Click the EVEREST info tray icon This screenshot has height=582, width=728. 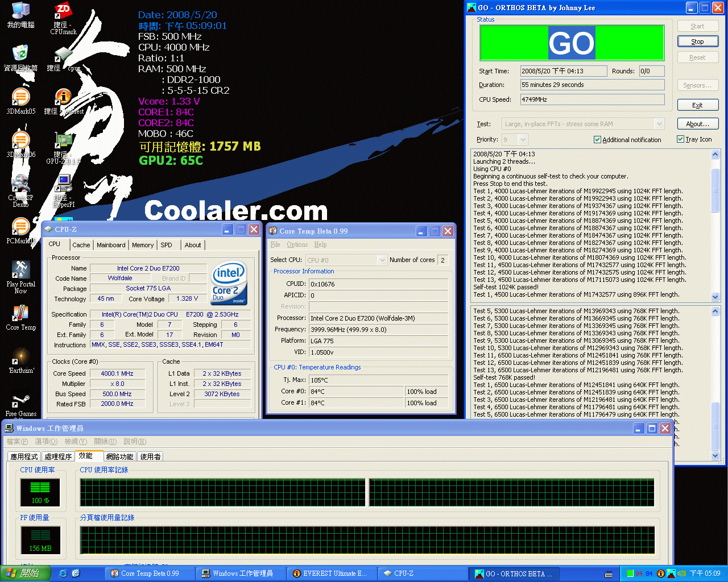(x=661, y=573)
